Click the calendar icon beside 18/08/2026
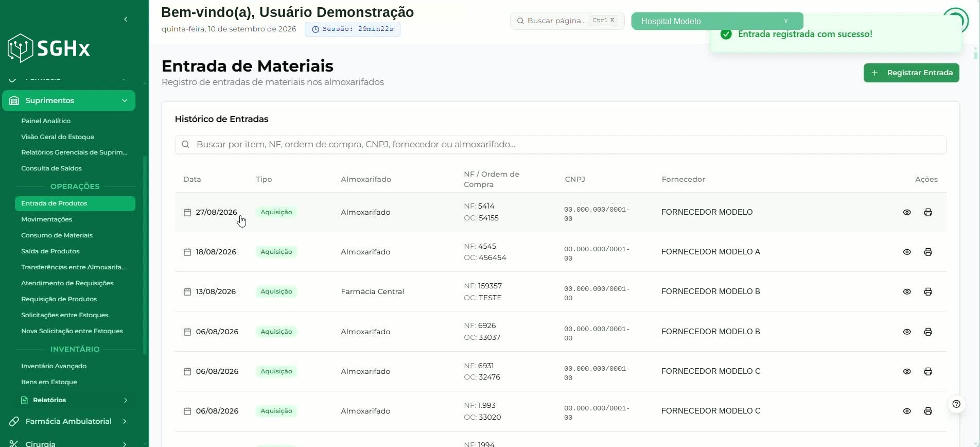Image resolution: width=980 pixels, height=447 pixels. tap(187, 252)
